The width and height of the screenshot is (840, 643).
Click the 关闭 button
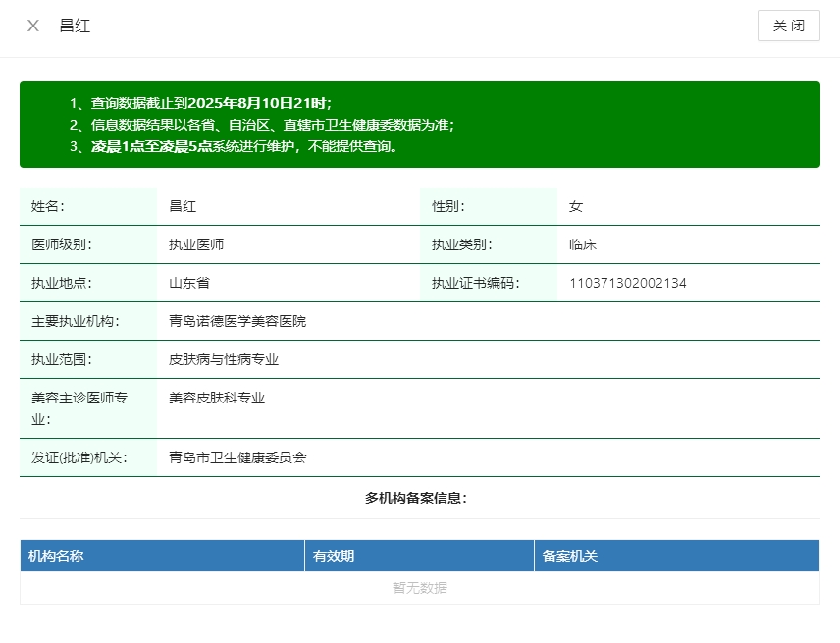pyautogui.click(x=789, y=26)
